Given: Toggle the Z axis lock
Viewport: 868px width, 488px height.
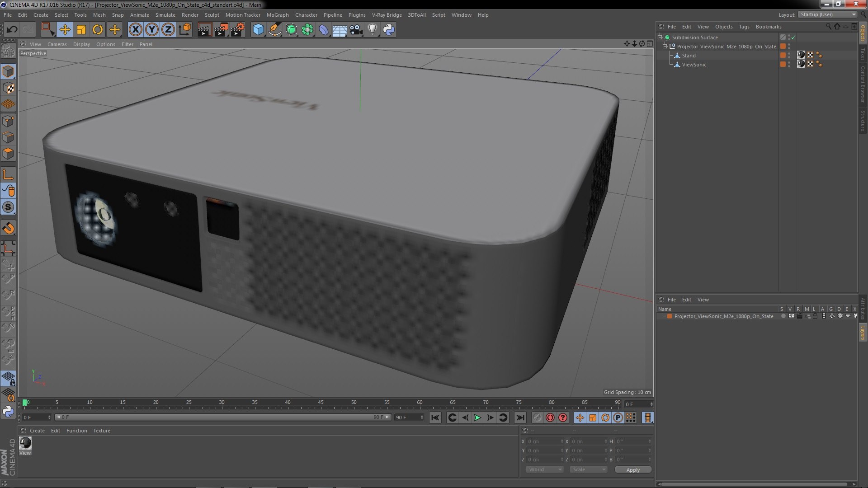Looking at the screenshot, I should click(168, 30).
